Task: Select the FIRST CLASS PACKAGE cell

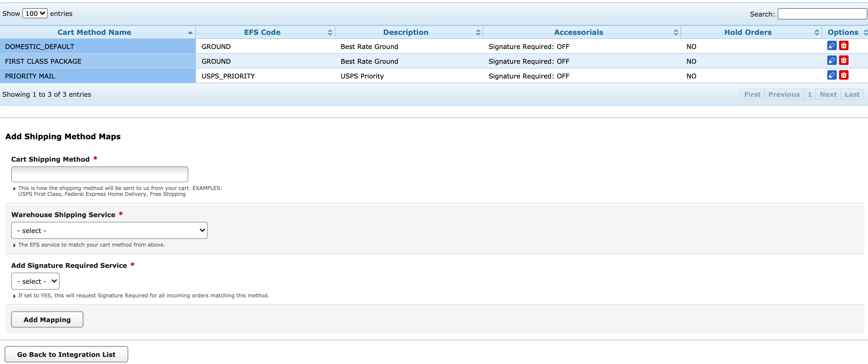Action: pos(98,61)
